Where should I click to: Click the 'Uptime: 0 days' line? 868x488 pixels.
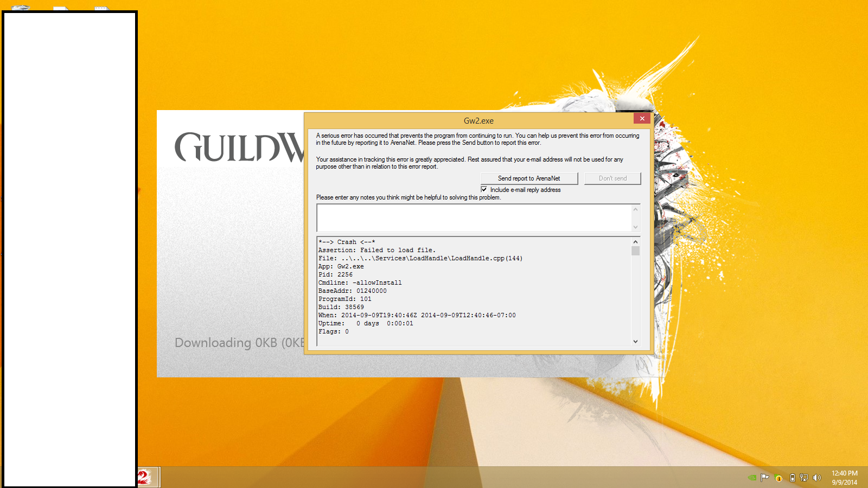pyautogui.click(x=366, y=323)
